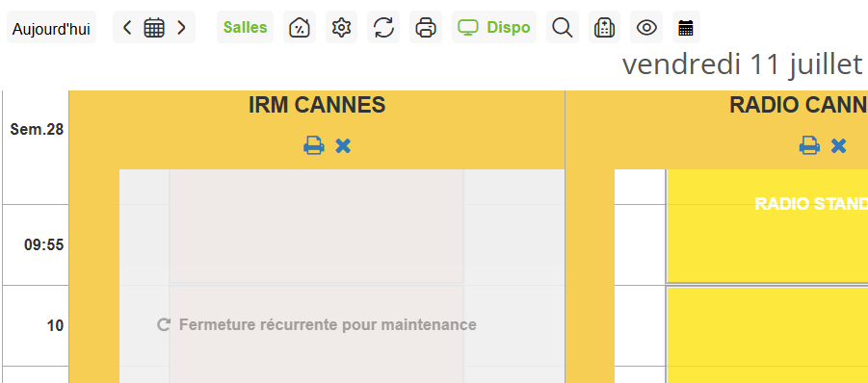Open the settings gear icon
The height and width of the screenshot is (383, 868).
coord(342,27)
